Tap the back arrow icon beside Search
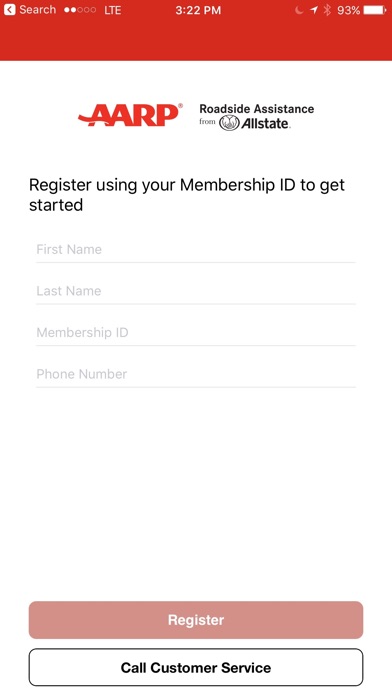The width and height of the screenshot is (392, 696). click(x=9, y=10)
